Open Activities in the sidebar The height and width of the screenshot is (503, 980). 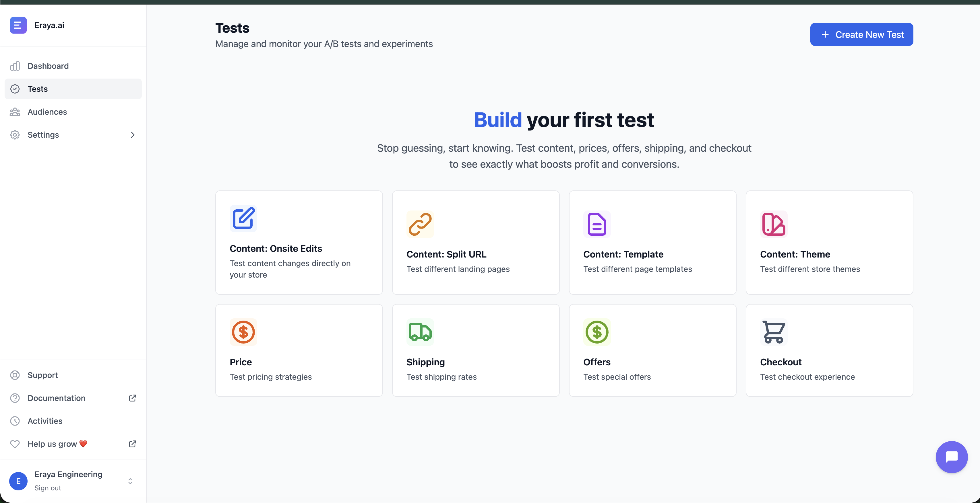click(x=45, y=421)
